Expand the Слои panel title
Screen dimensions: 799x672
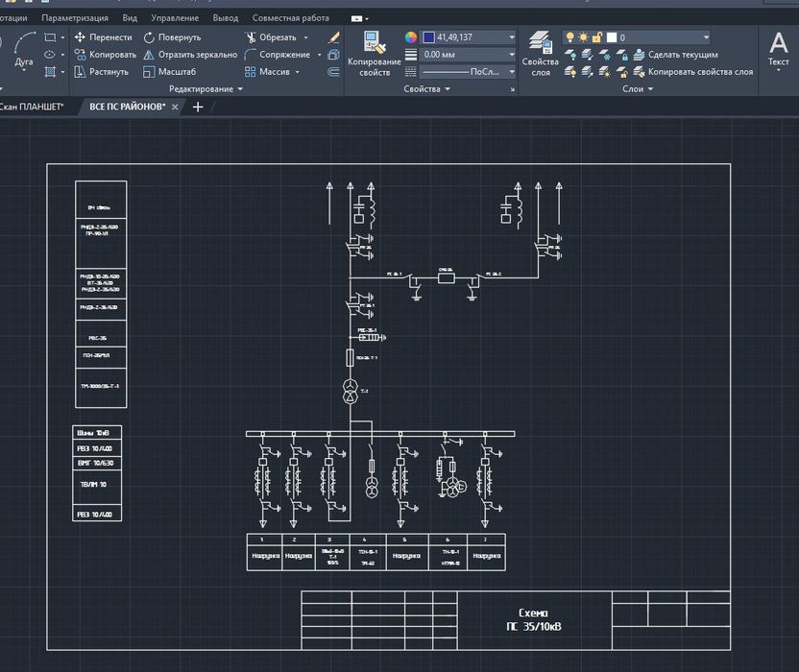pyautogui.click(x=638, y=89)
